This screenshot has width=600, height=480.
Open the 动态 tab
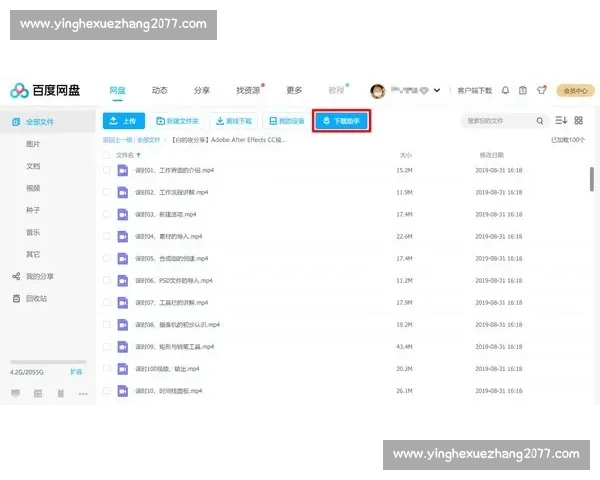(x=160, y=90)
